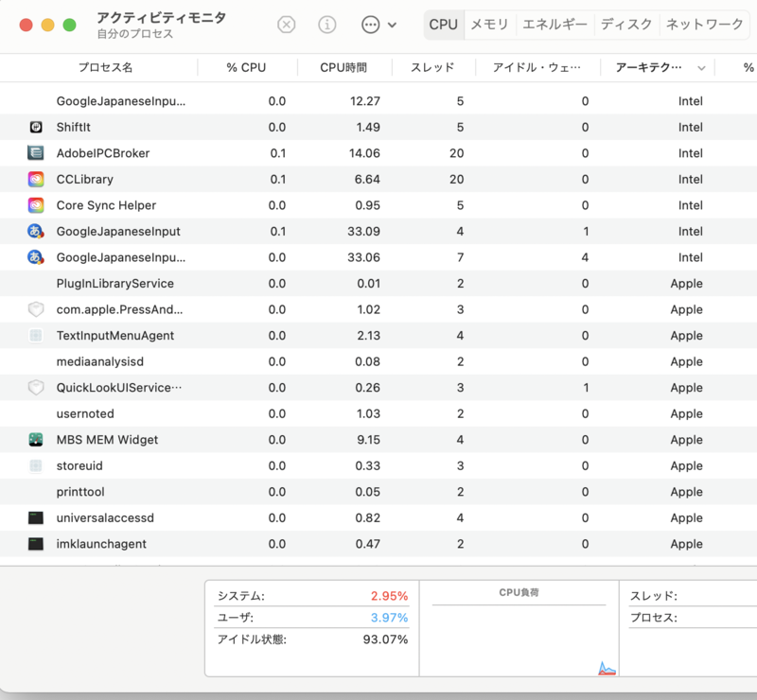Click CPU time value 6.64
Image resolution: width=757 pixels, height=700 pixels.
367,179
